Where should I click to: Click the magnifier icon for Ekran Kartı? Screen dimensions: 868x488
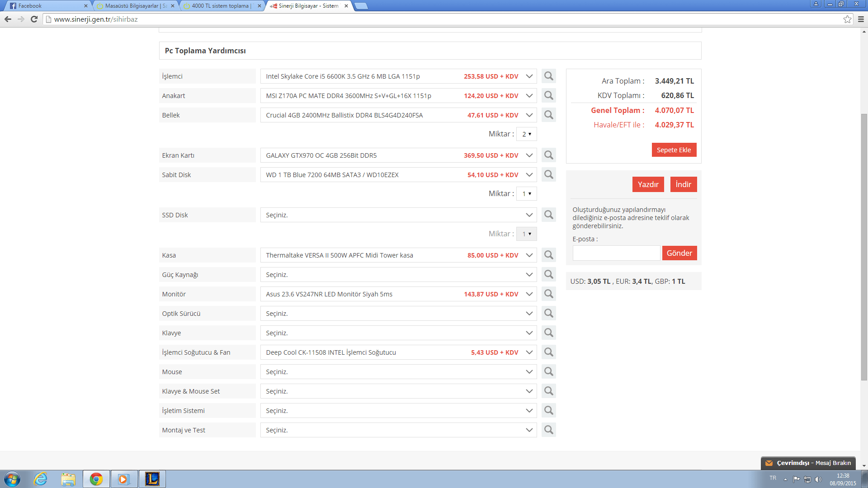pos(548,155)
